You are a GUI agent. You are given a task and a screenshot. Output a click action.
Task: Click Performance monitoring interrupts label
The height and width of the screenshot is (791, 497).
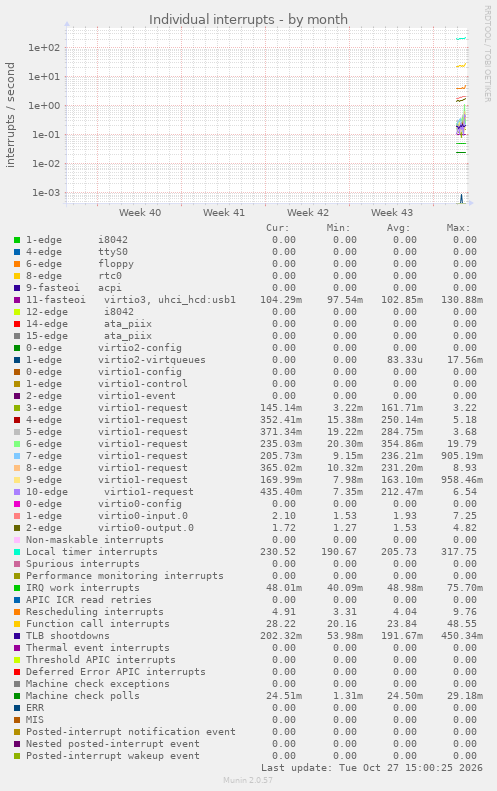click(x=125, y=576)
